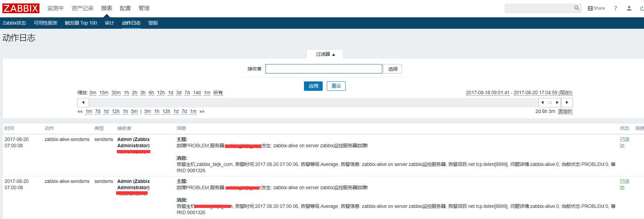Click the 状态 column header

[x=625, y=128]
